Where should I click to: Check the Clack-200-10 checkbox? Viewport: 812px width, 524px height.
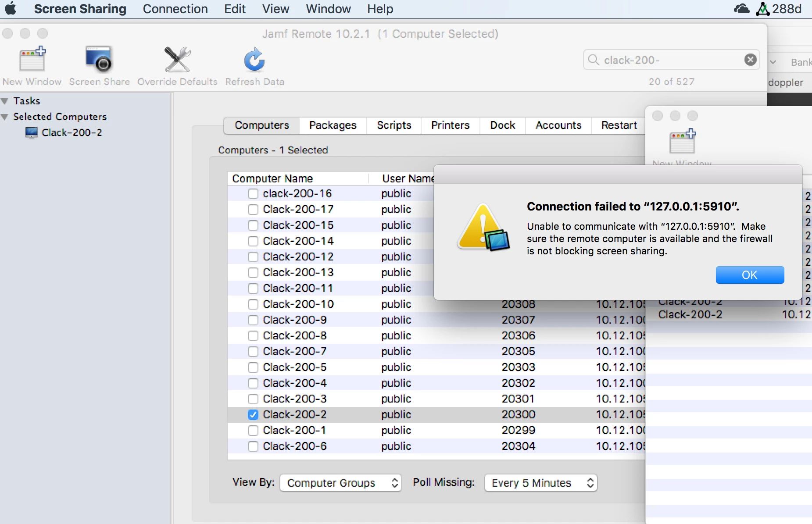pos(253,304)
